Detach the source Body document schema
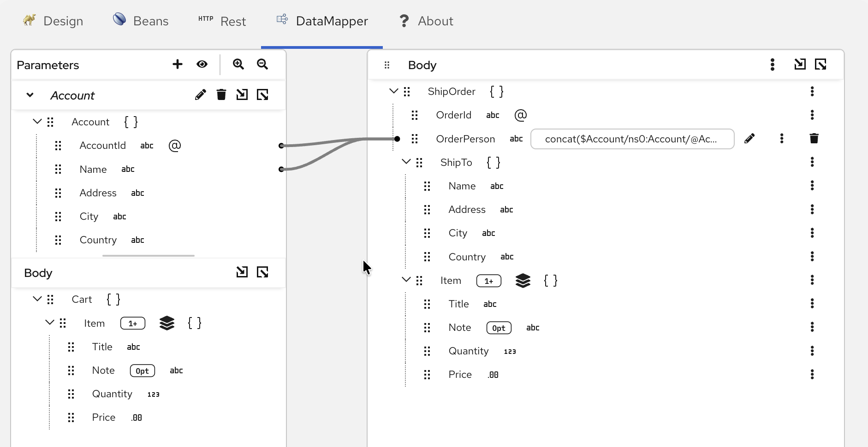The image size is (868, 447). [262, 272]
